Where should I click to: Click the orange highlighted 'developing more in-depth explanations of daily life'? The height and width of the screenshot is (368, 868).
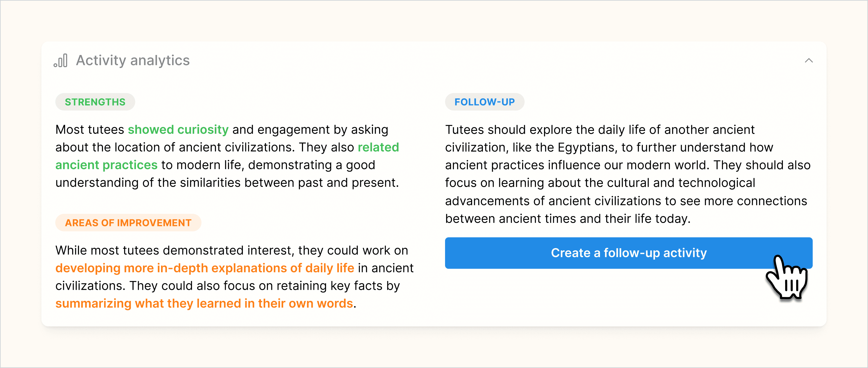coord(204,268)
